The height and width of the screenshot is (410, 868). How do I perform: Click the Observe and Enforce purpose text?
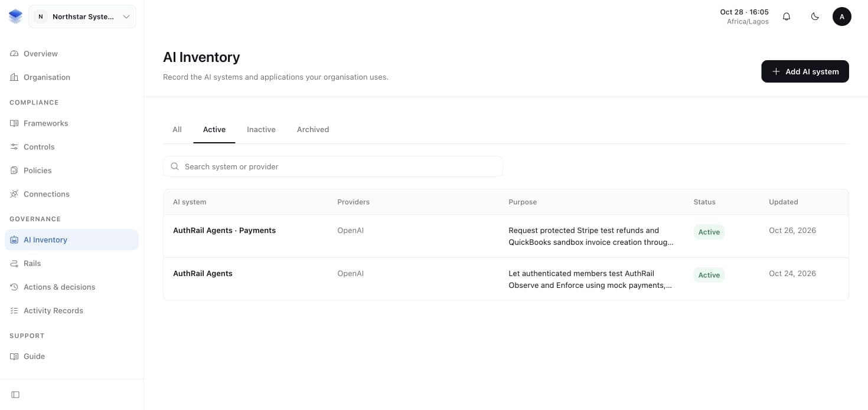tap(590, 279)
